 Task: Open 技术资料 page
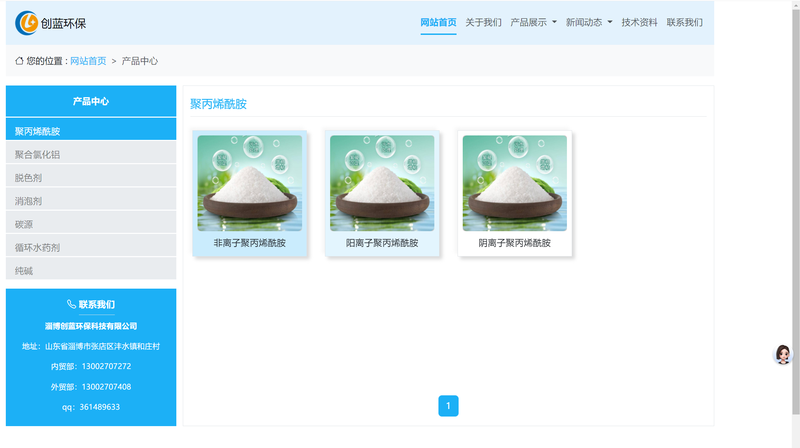(x=639, y=22)
